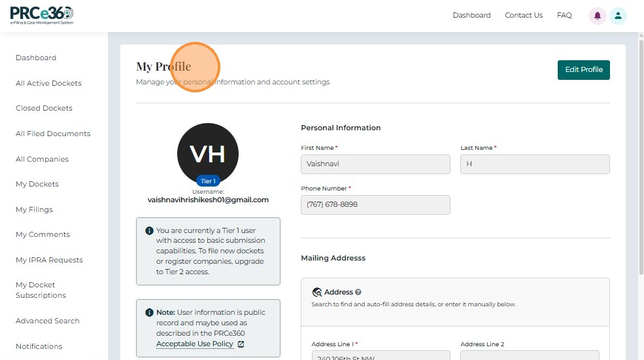Screen dimensions: 644x360
Task: Click the notifications bell icon
Action: pyautogui.click(x=597, y=16)
